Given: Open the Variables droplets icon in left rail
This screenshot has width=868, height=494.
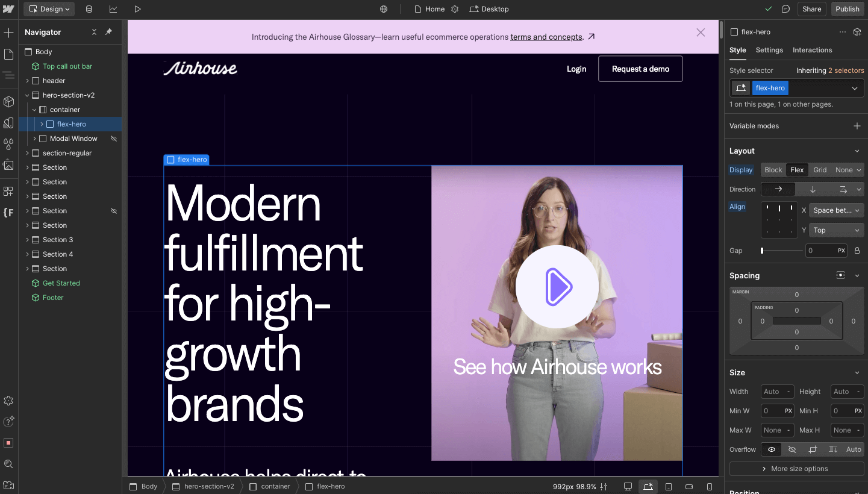Looking at the screenshot, I should [x=8, y=144].
